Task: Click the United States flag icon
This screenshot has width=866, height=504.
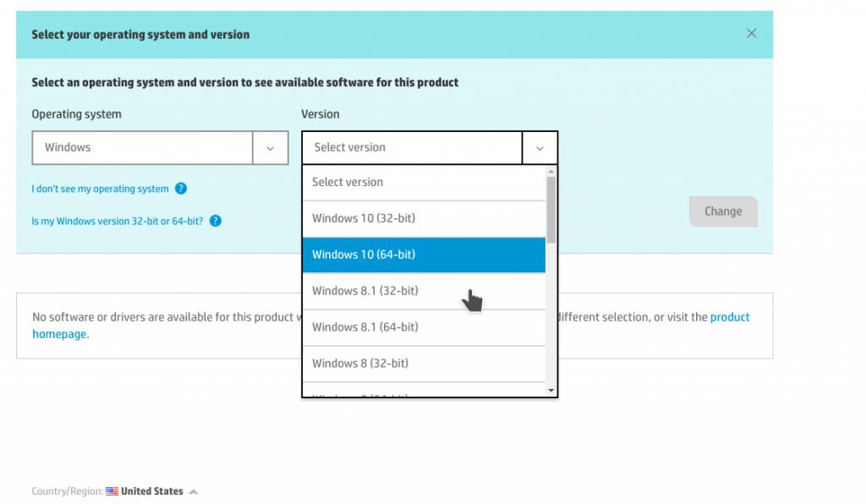Action: (x=112, y=491)
